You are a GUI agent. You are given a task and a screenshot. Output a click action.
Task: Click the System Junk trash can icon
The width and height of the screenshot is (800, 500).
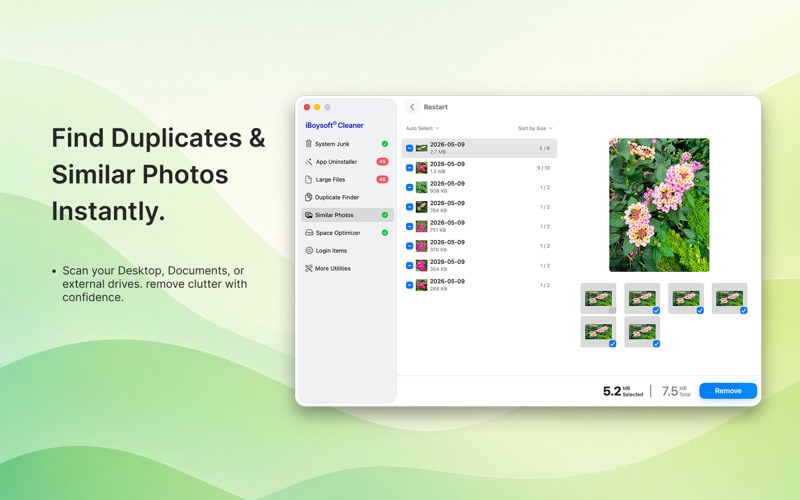point(308,144)
